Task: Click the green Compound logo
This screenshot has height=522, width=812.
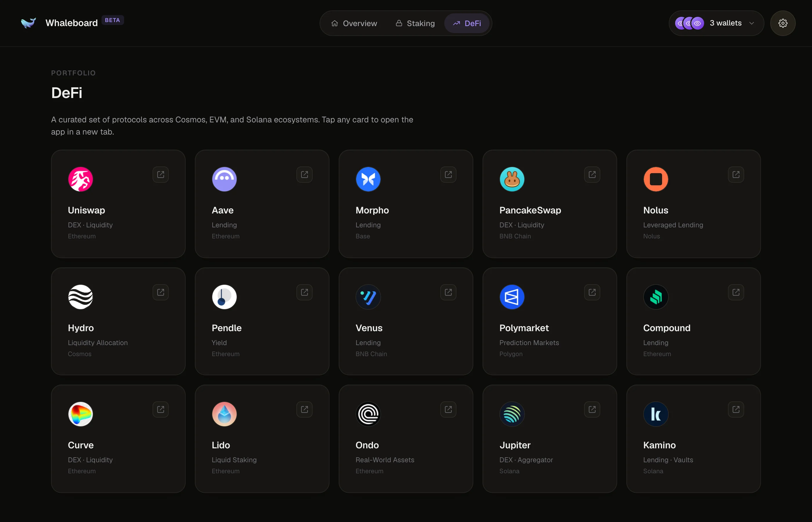Action: pyautogui.click(x=655, y=297)
